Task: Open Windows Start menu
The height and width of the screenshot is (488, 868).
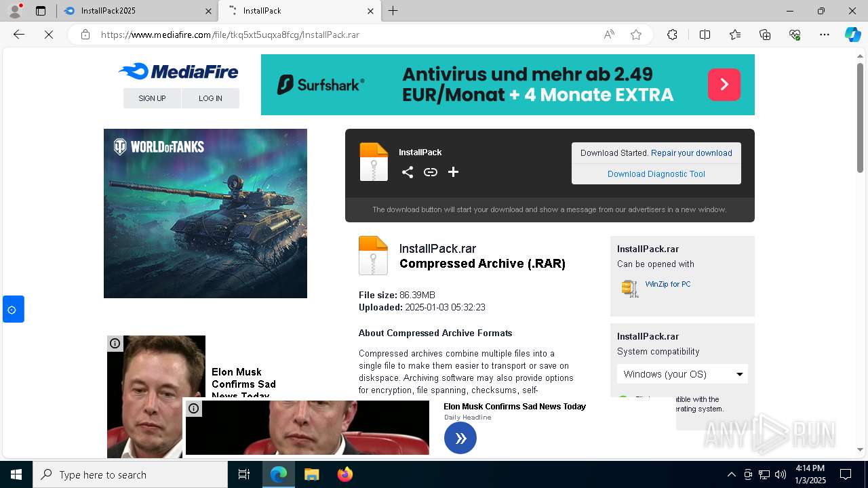Action: pos(16,474)
